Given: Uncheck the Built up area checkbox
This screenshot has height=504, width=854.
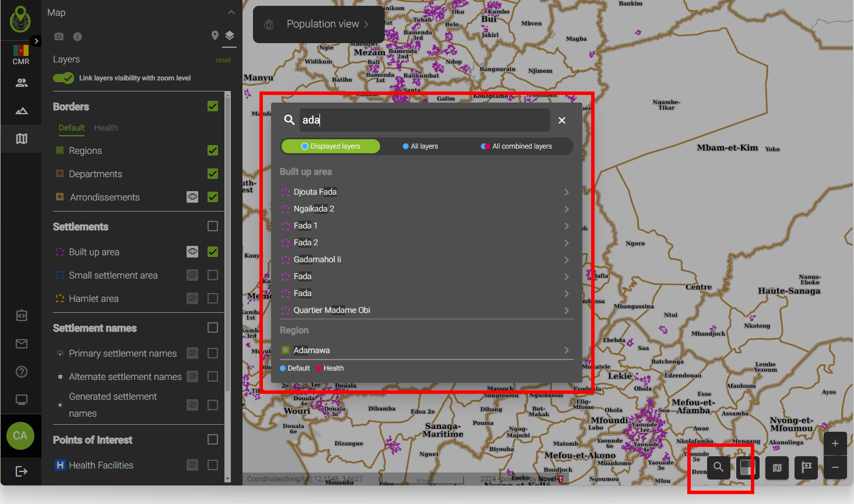Looking at the screenshot, I should tap(213, 252).
